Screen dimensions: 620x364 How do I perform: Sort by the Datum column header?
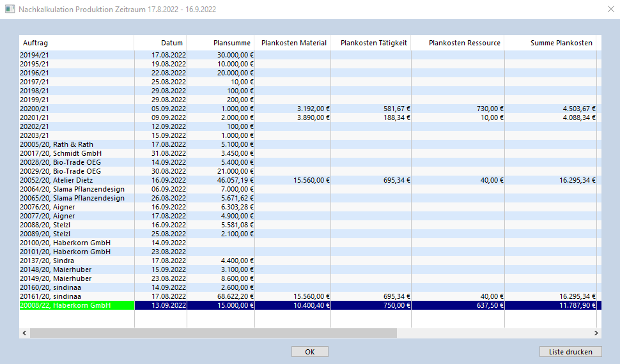pyautogui.click(x=160, y=43)
